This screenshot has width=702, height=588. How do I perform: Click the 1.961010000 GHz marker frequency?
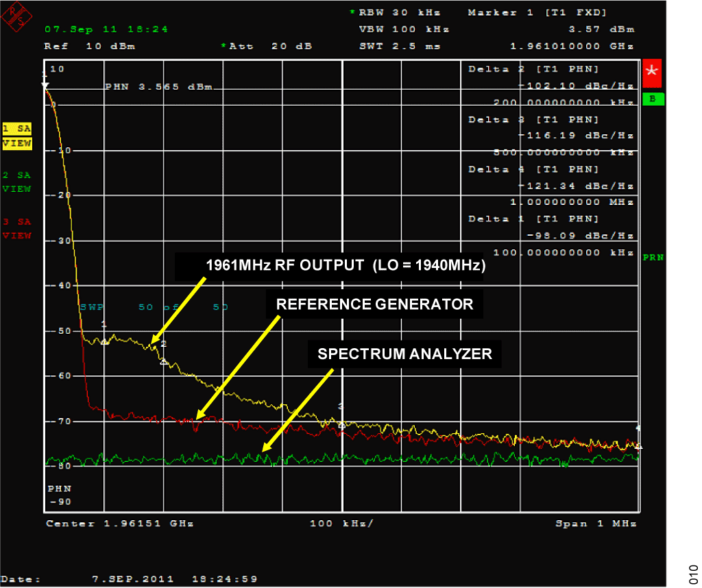572,46
